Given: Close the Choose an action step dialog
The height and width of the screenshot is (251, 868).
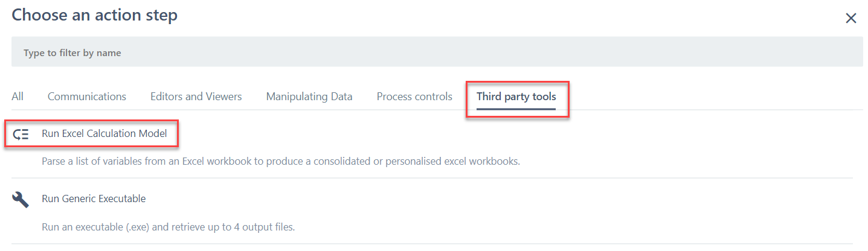Looking at the screenshot, I should pos(850,18).
